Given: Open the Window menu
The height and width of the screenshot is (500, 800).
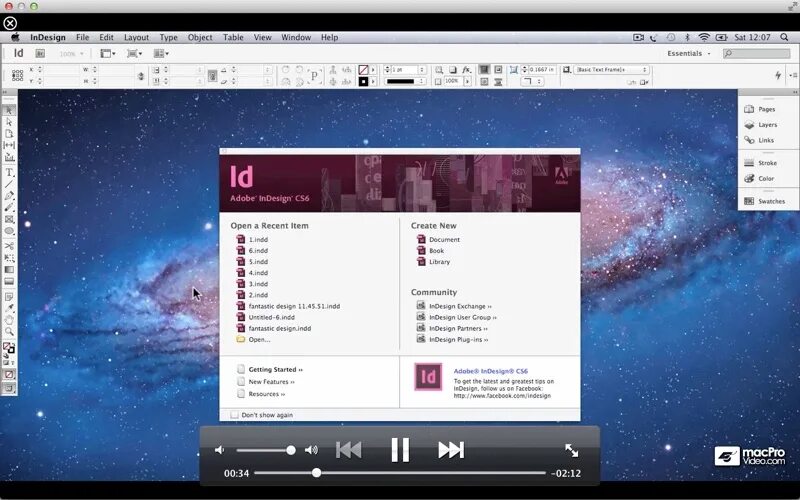Looking at the screenshot, I should click(296, 37).
